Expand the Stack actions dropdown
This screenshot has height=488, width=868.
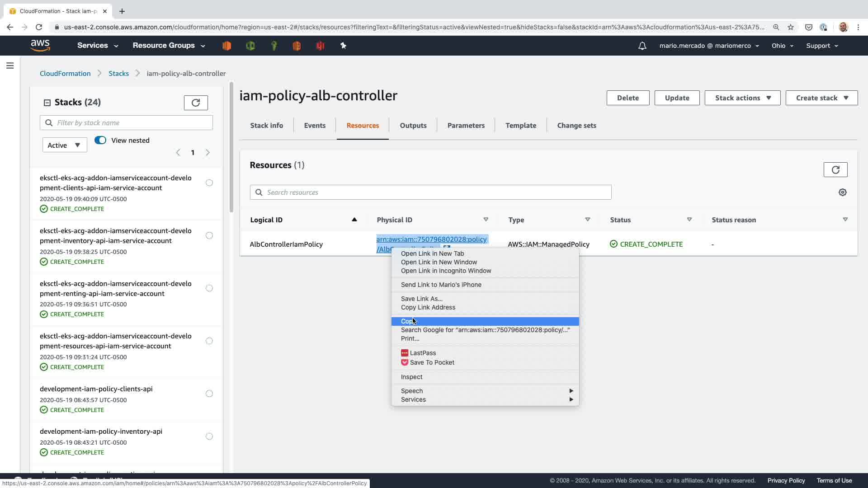[x=742, y=98]
